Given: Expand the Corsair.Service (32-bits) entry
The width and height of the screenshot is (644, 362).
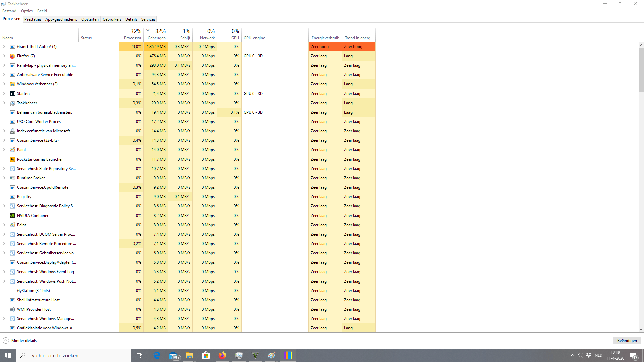Looking at the screenshot, I should 4,140.
